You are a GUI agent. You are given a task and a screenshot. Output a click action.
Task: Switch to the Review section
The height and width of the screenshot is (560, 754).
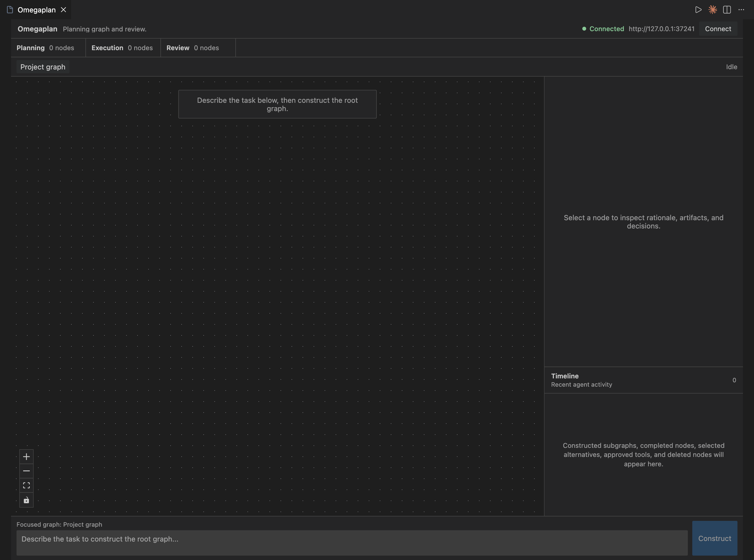(192, 48)
